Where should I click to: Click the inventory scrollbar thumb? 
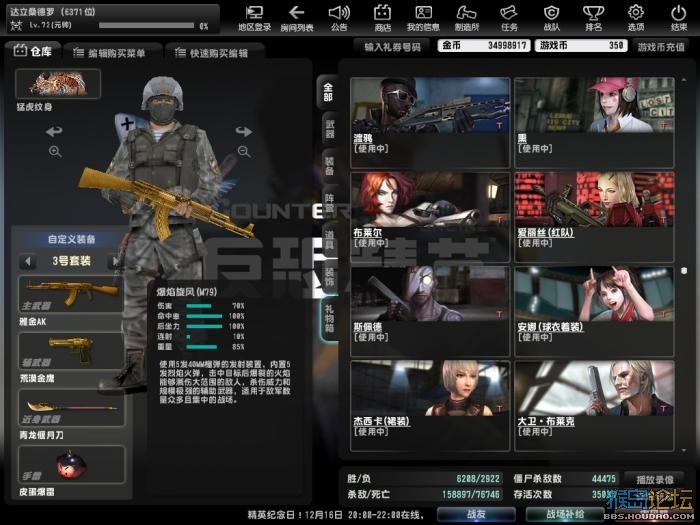(684, 271)
